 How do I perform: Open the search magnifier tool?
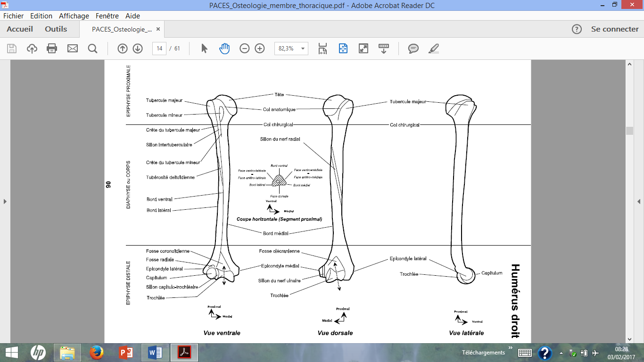click(x=92, y=49)
